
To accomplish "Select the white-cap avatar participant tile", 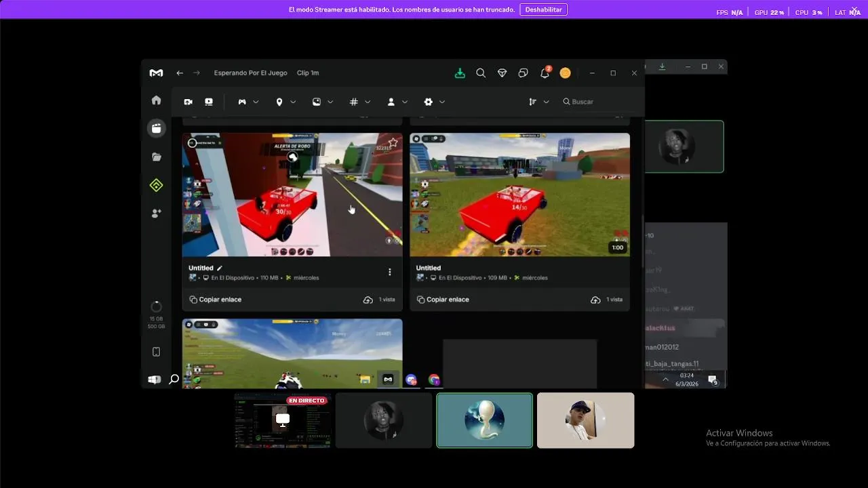I will click(586, 420).
